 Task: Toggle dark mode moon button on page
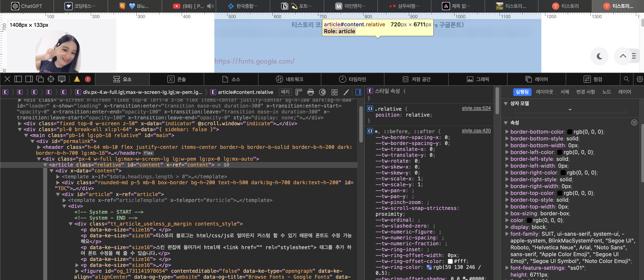599,56
